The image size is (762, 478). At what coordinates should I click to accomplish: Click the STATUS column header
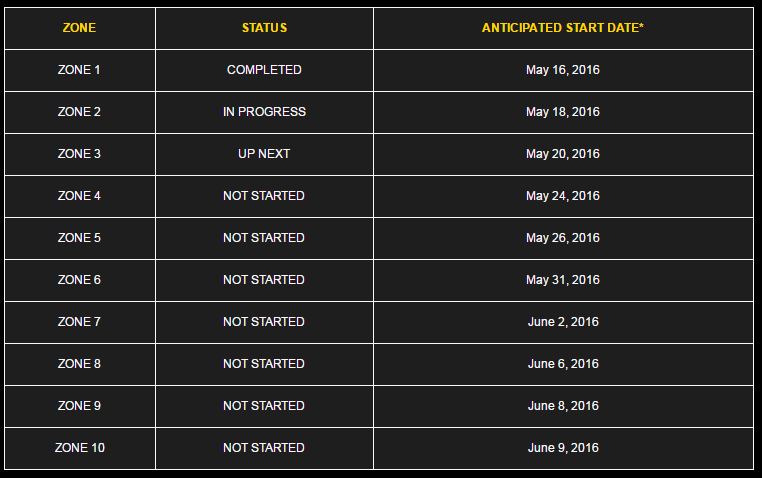pyautogui.click(x=264, y=28)
